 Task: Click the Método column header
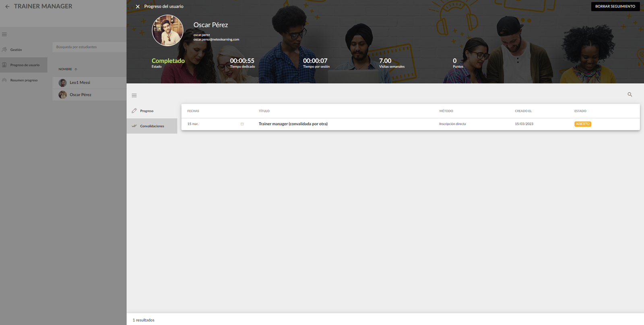tap(446, 111)
